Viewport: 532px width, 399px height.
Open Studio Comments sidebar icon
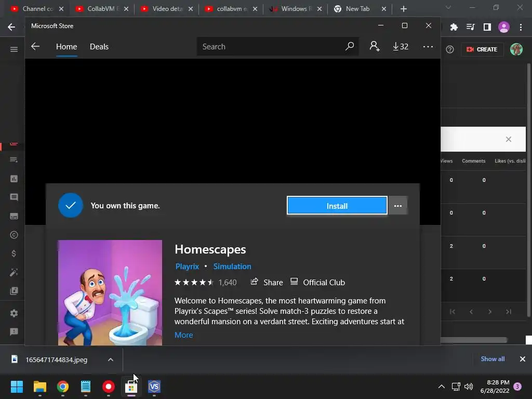tap(14, 197)
